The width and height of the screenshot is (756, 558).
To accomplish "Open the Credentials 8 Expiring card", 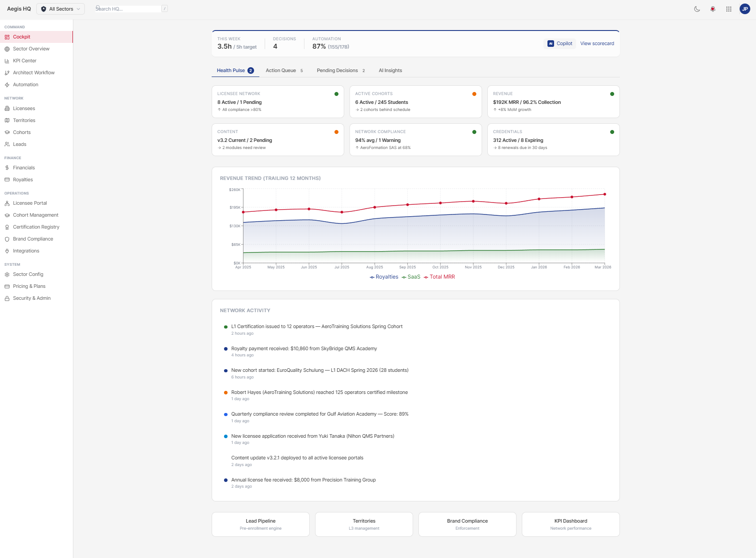I will tap(554, 140).
